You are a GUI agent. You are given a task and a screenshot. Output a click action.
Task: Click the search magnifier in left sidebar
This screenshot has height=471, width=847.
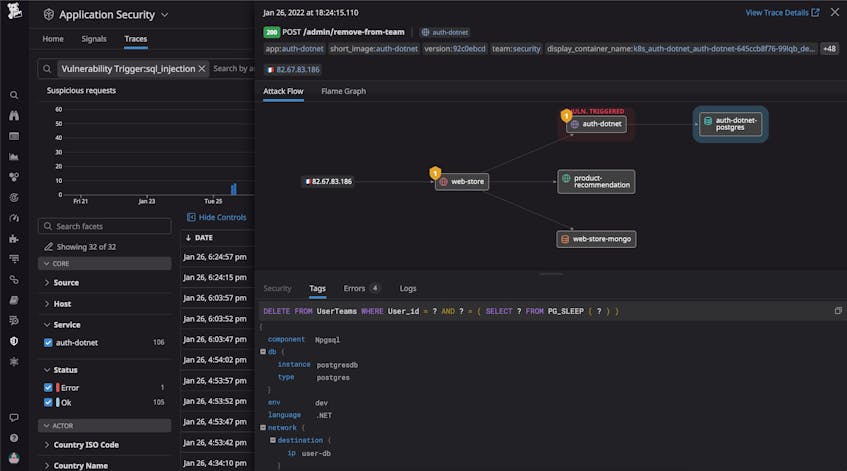[x=14, y=95]
